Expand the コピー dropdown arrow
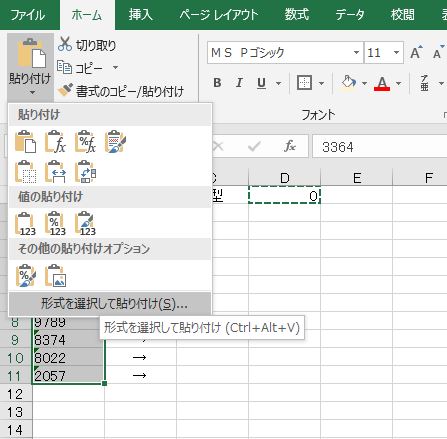Screen dimensions: 447x439 pyautogui.click(x=115, y=68)
